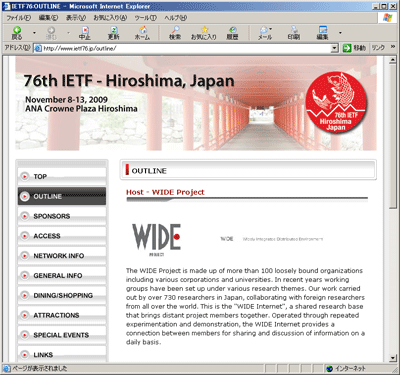Expand the Mail button dropdown arrow
The height and width of the screenshot is (375, 400).
(270, 29)
